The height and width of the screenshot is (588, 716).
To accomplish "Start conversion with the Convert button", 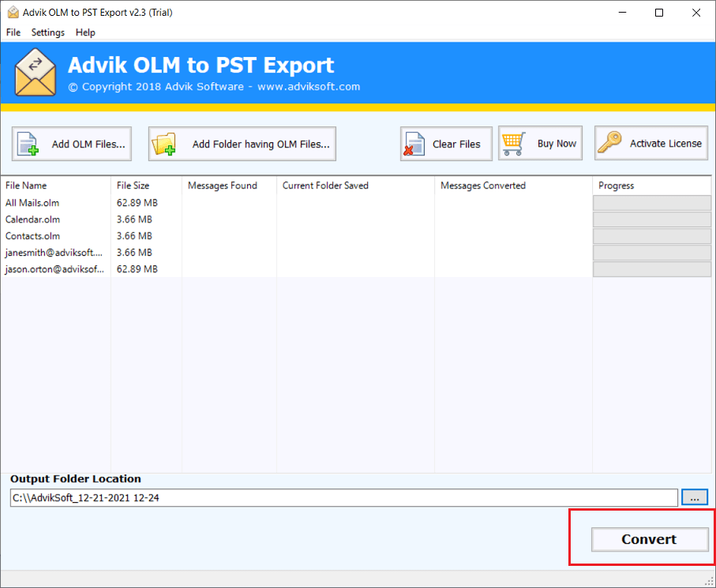I will click(650, 539).
